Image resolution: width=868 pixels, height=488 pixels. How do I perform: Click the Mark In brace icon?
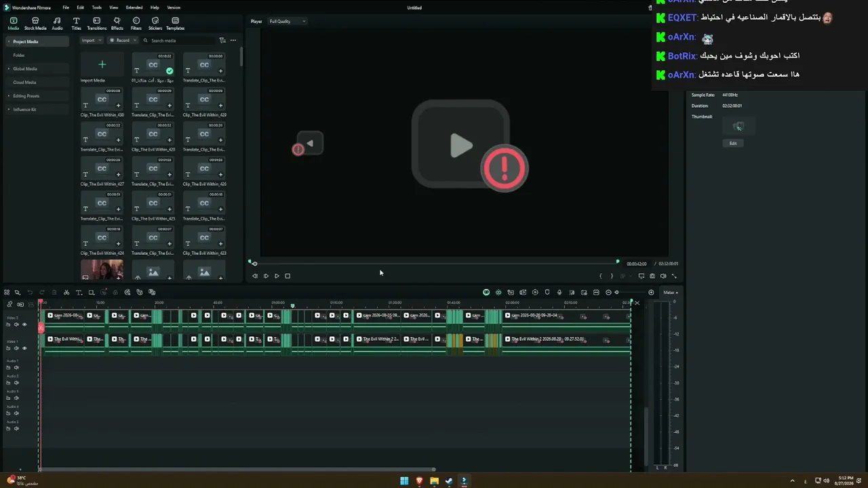click(x=601, y=276)
